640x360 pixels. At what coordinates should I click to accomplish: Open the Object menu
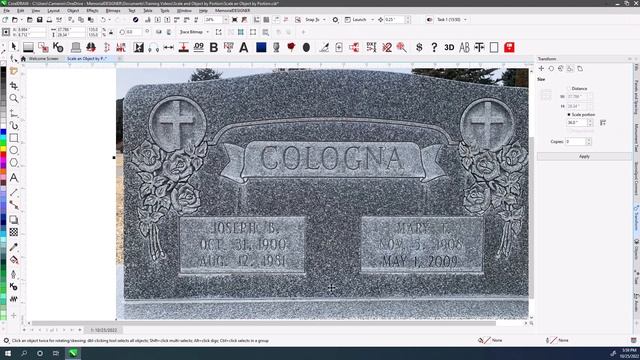pyautogui.click(x=73, y=11)
